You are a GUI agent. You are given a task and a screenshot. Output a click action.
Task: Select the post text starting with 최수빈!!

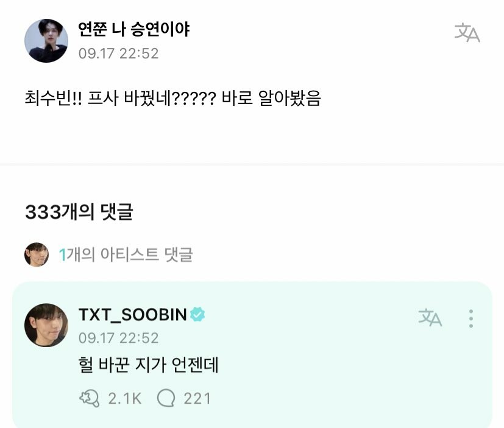pos(172,98)
